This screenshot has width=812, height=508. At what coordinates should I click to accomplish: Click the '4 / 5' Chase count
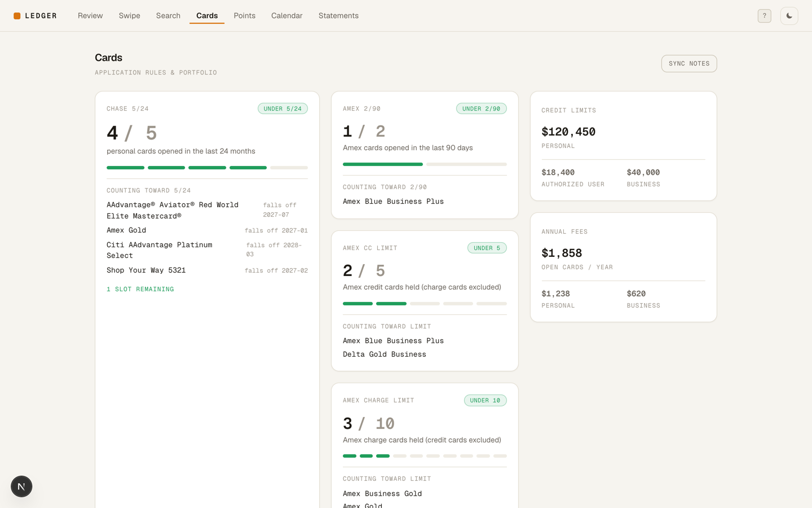(x=132, y=133)
